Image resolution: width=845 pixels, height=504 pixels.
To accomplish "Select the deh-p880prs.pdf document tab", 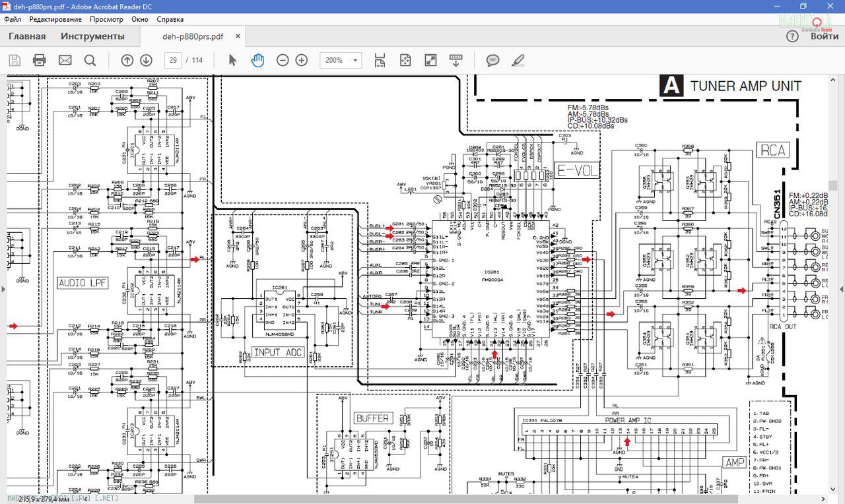I will pos(193,36).
